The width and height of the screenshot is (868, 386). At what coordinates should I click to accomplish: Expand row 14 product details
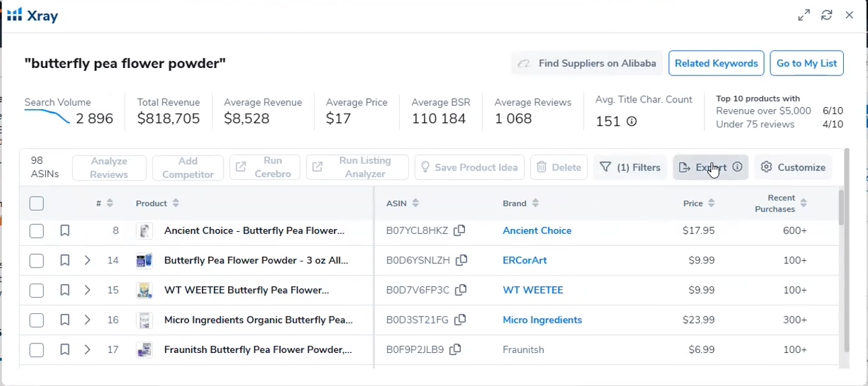(x=87, y=261)
